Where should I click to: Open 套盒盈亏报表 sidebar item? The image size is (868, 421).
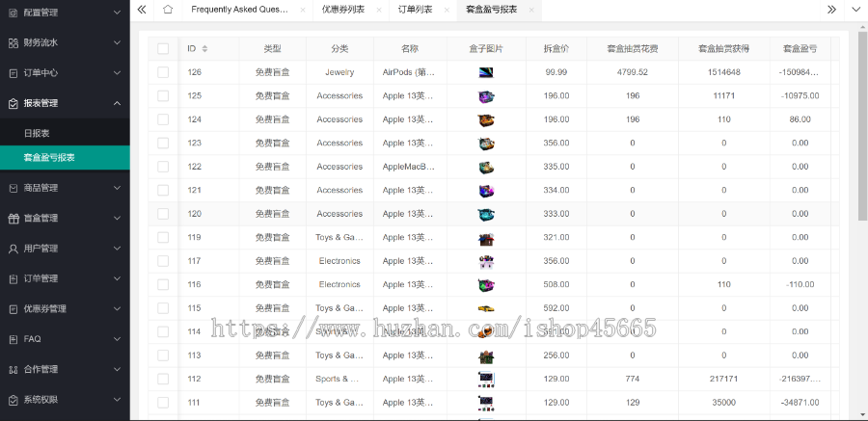65,158
